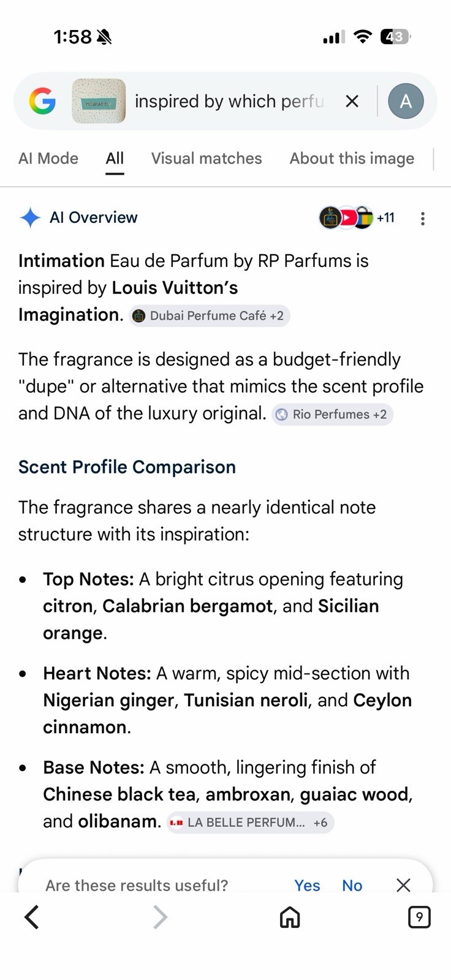Image resolution: width=451 pixels, height=980 pixels.
Task: Answer No to results useful prompt
Action: [x=352, y=885]
